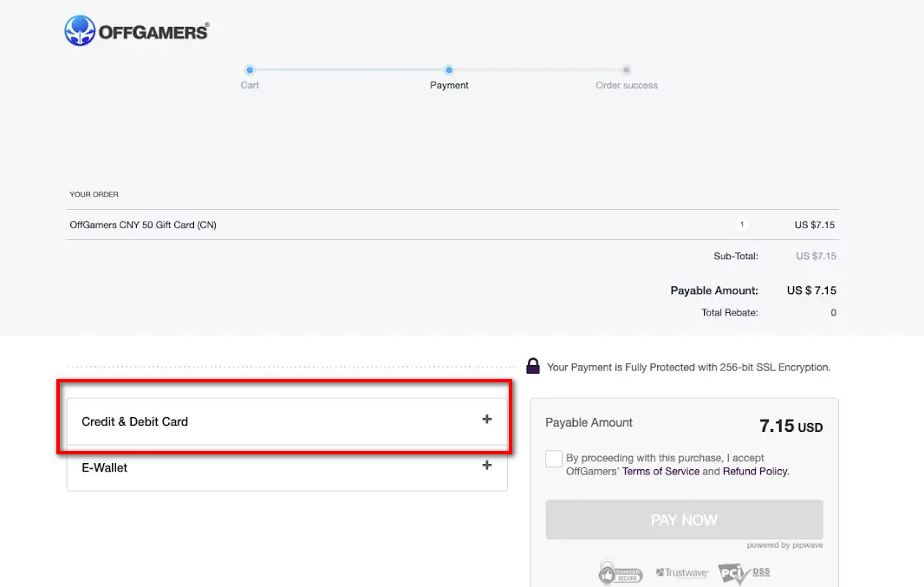The image size is (924, 587).
Task: Accept terms by ticking the agreement checkbox
Action: [554, 459]
